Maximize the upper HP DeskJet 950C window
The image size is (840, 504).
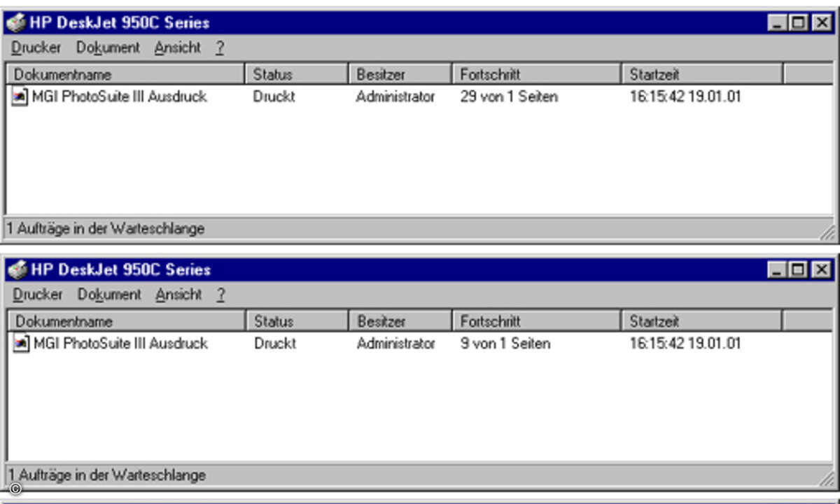point(799,23)
